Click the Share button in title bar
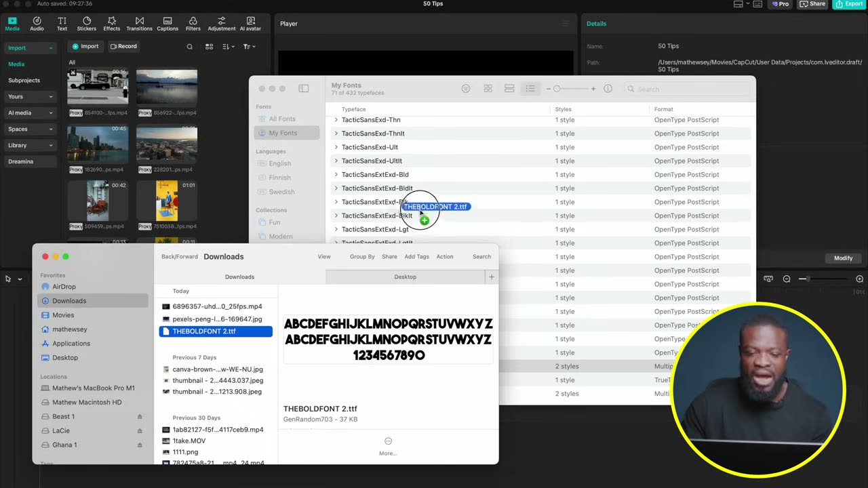The width and height of the screenshot is (868, 488). pyautogui.click(x=812, y=4)
